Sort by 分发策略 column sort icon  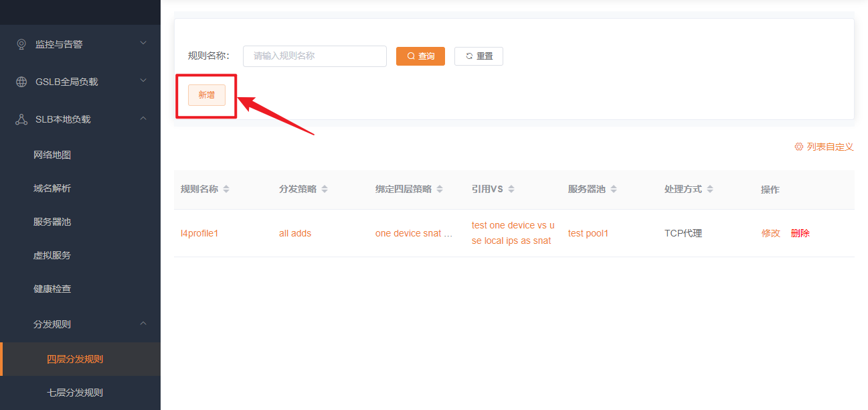[x=325, y=190]
